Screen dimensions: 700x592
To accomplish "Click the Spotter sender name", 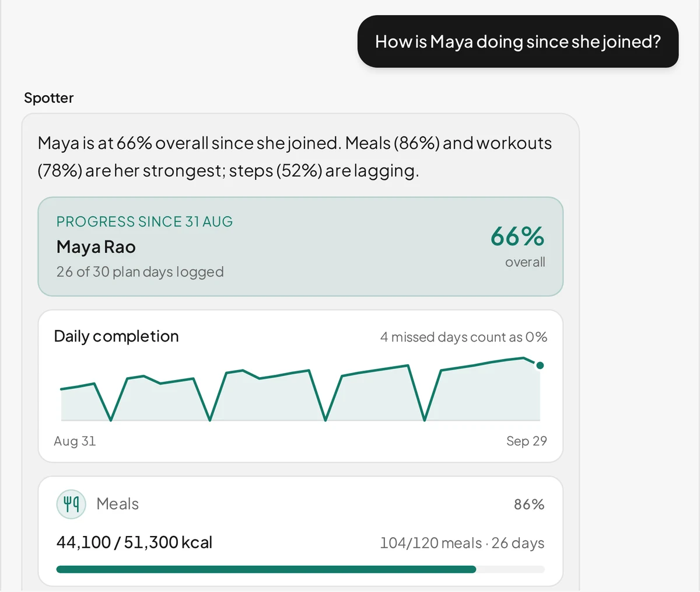I will click(x=49, y=97).
